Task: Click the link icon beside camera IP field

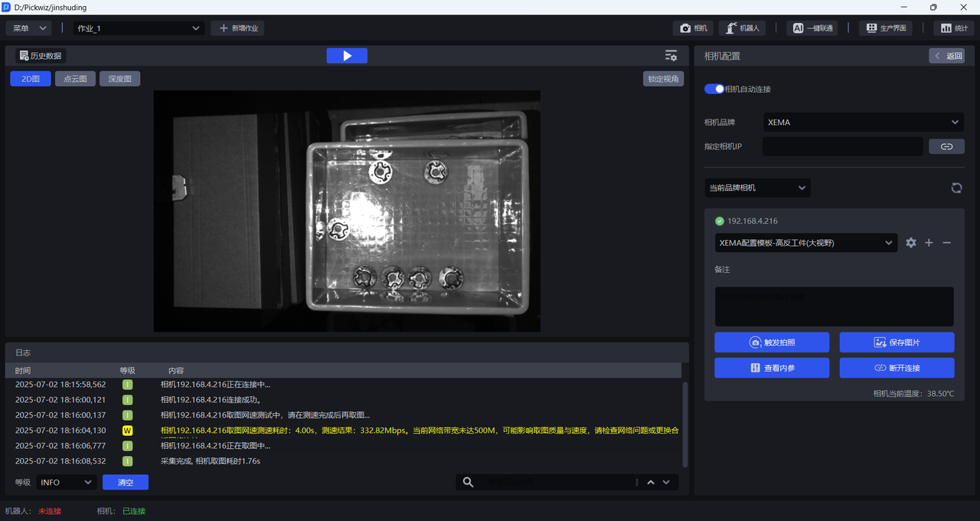Action: coord(946,146)
